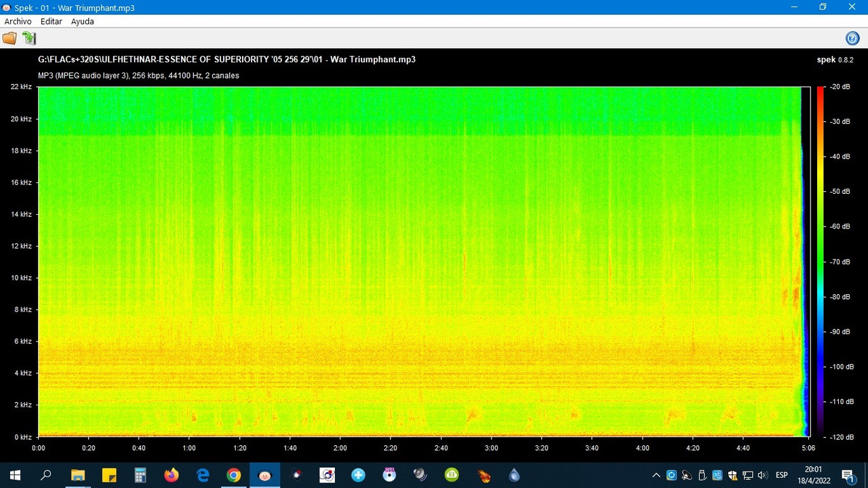Launch Firefox from the taskbar
Screen dimensions: 868x488
pyautogui.click(x=171, y=475)
